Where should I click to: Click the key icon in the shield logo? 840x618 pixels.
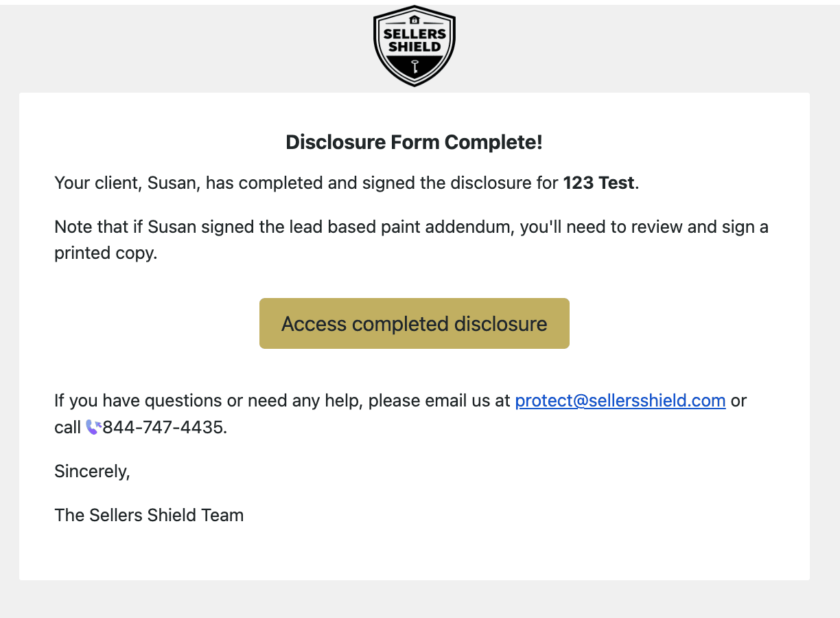(x=415, y=67)
